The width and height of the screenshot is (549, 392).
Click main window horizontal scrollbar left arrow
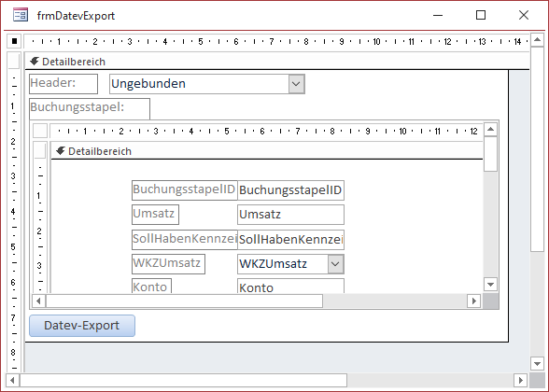13,380
